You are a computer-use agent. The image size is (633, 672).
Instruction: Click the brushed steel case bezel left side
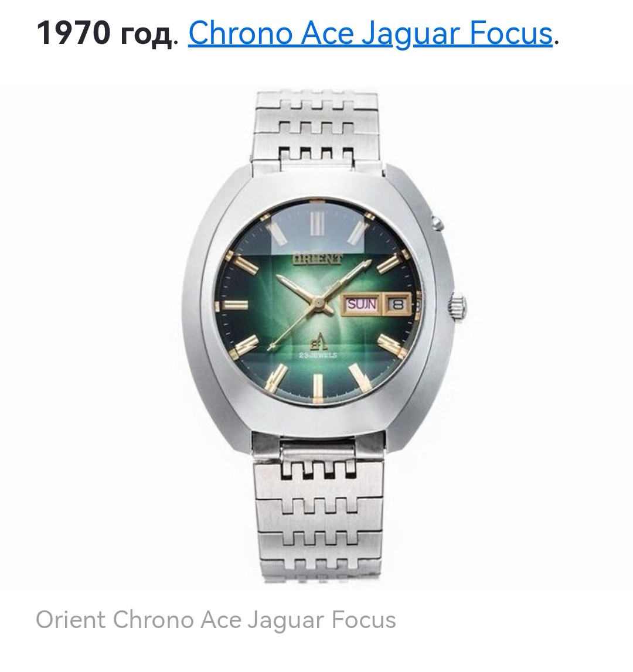206,300
